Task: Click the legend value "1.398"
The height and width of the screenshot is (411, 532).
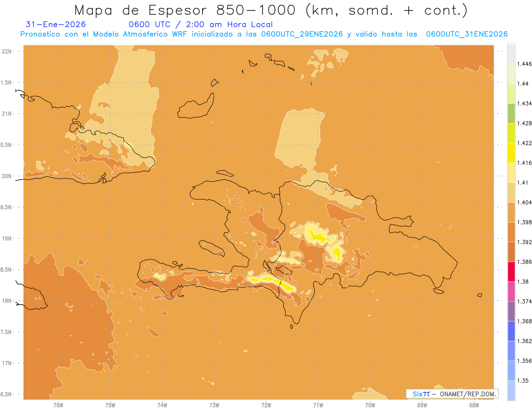Action: coord(524,222)
